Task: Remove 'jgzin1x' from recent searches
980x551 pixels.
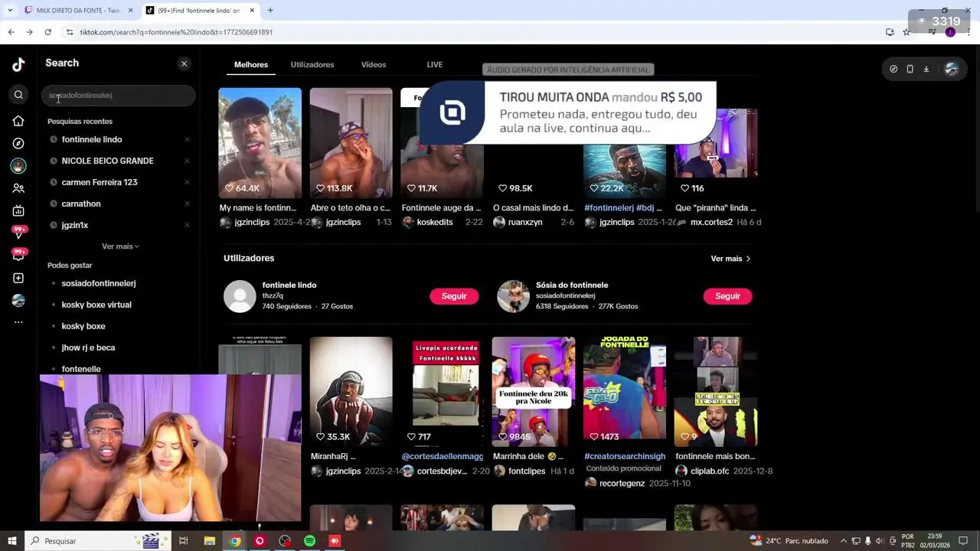Action: click(x=187, y=225)
